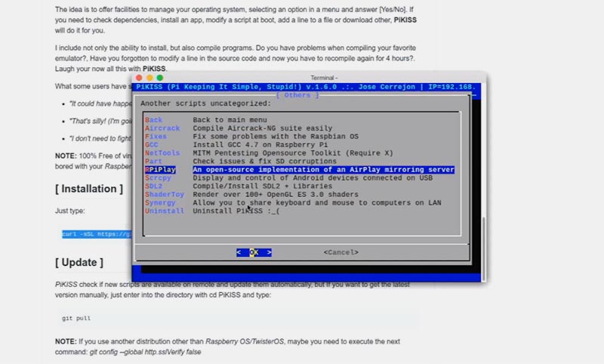Viewport: 604px width, 364px height.
Task: Click 'Uninstall PiKISS :_(' description
Action: click(236, 211)
